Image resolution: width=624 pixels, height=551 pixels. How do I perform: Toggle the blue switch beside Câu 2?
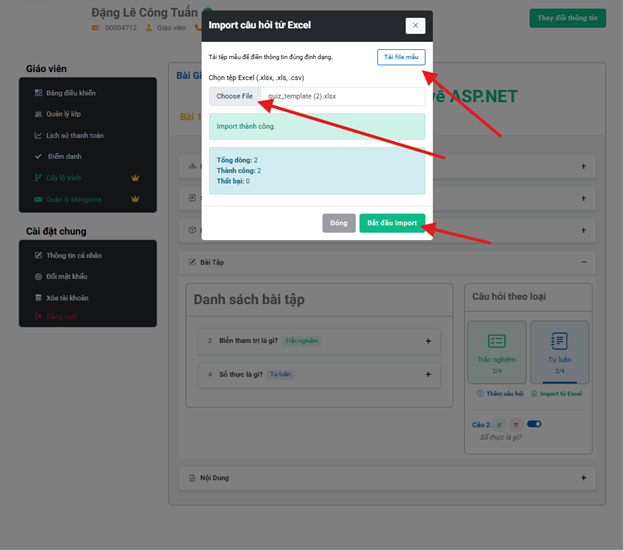(x=534, y=424)
